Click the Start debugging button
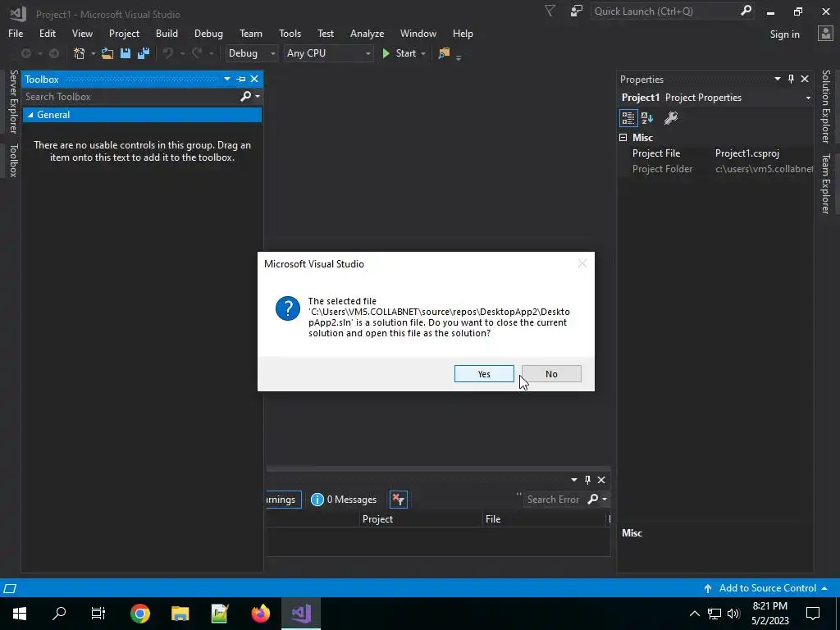The height and width of the screenshot is (630, 840). [399, 53]
